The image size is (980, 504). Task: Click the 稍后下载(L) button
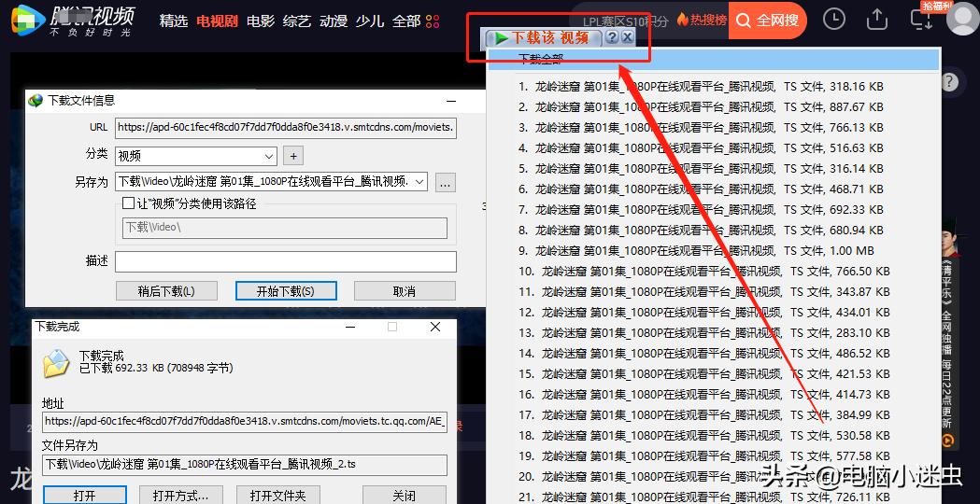tap(166, 291)
